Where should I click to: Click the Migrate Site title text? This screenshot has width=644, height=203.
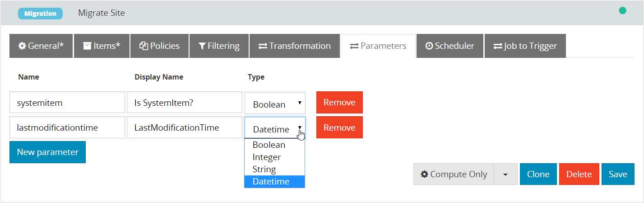coord(102,13)
